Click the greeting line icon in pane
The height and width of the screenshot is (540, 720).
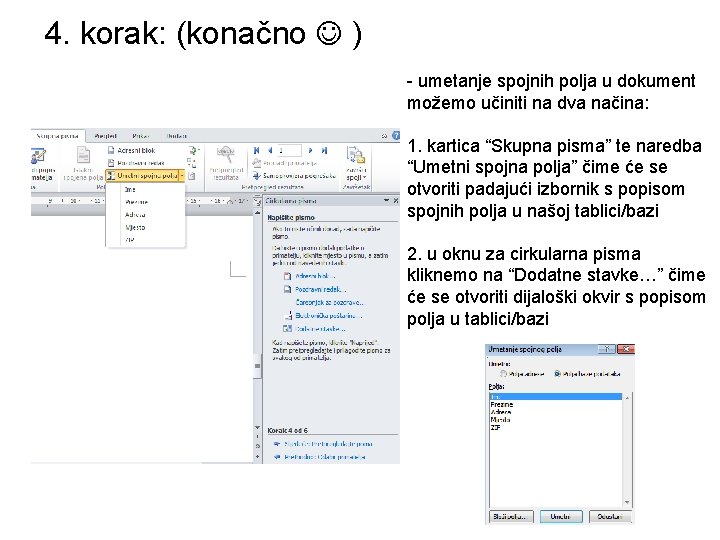coord(287,289)
